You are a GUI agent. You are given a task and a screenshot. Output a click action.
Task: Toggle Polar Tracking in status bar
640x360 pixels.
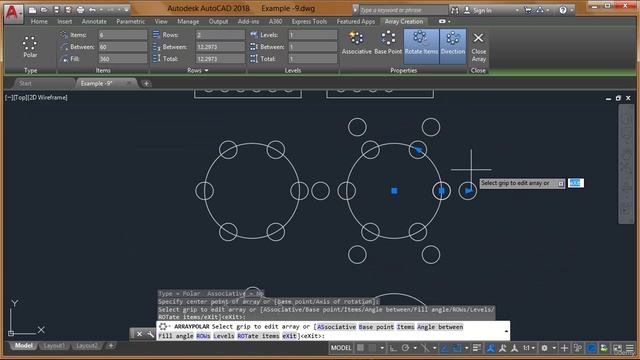405,348
